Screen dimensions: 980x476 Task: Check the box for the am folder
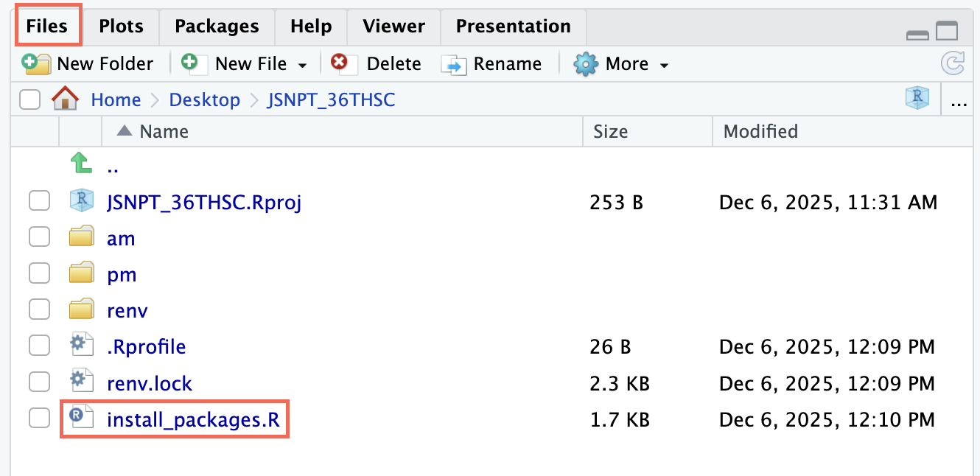(x=39, y=237)
